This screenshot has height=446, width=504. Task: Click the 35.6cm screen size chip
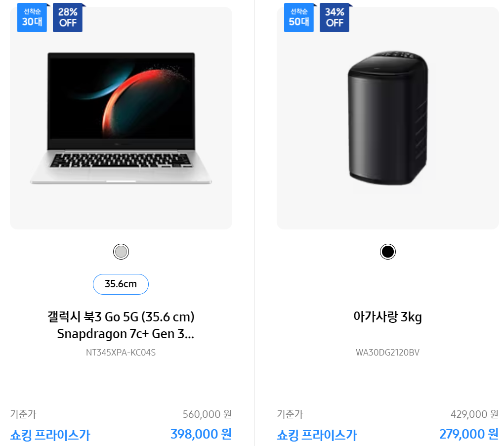click(121, 284)
